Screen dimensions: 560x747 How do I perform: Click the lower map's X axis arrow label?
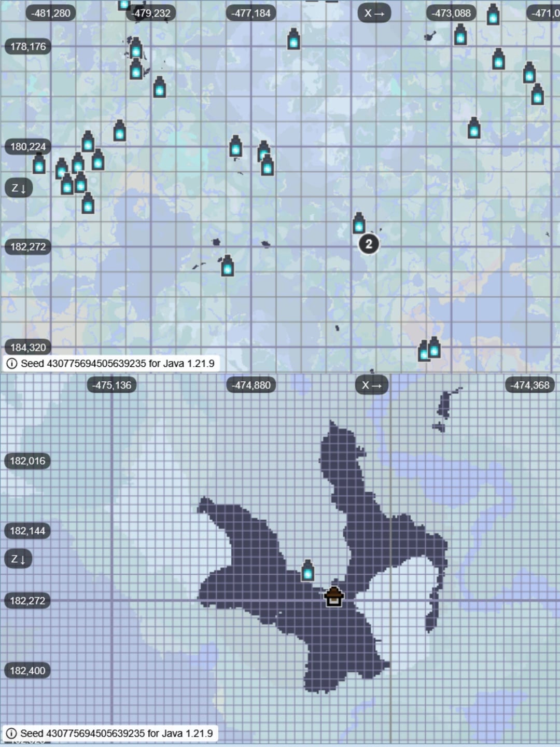pyautogui.click(x=372, y=385)
